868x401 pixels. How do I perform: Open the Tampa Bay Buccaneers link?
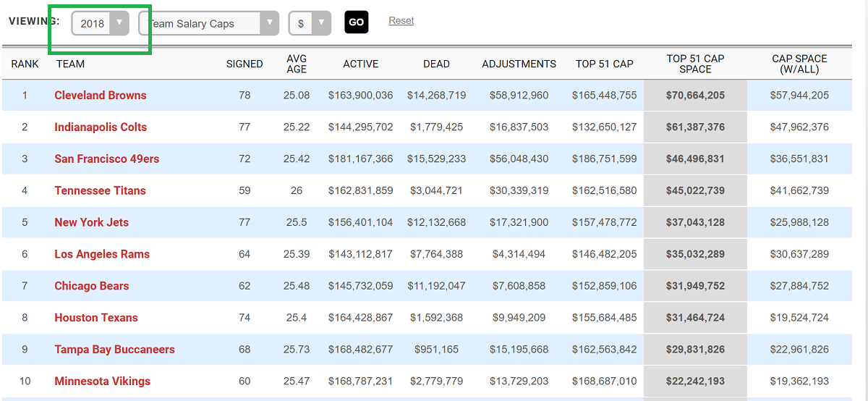click(114, 350)
